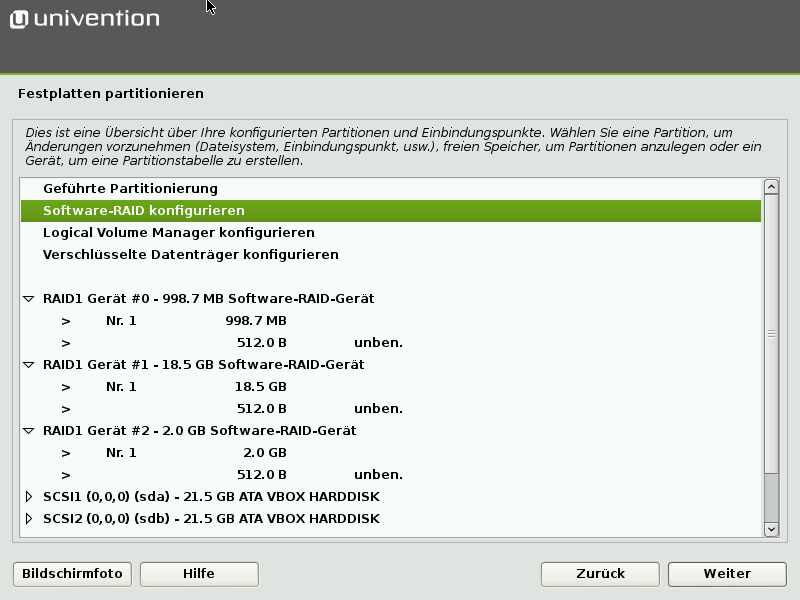Collapse the RAID1 Gerät #2 tree node
This screenshot has height=600, width=800.
(29, 431)
